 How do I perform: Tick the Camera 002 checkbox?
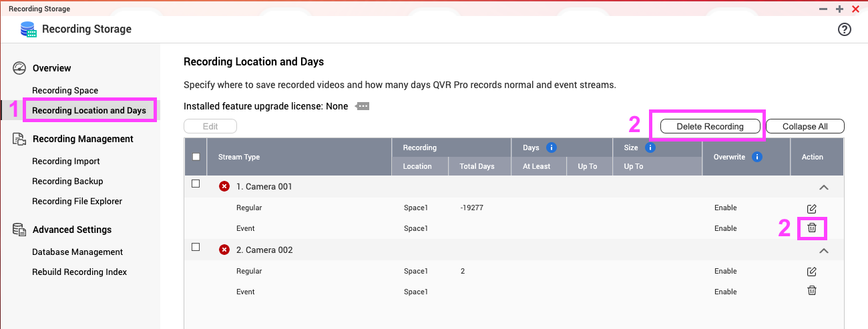tap(196, 247)
